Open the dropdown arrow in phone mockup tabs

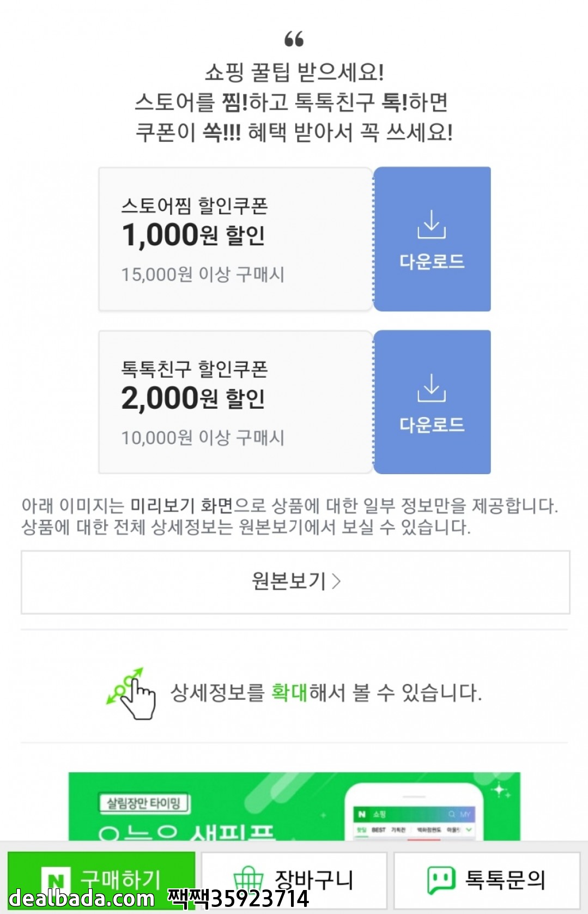[x=469, y=830]
